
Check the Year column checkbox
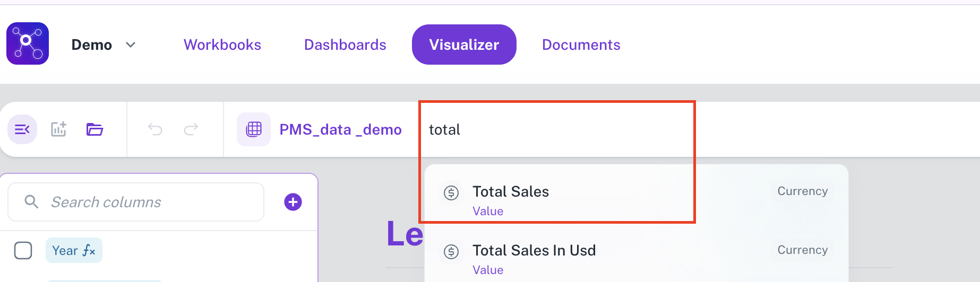(23, 250)
